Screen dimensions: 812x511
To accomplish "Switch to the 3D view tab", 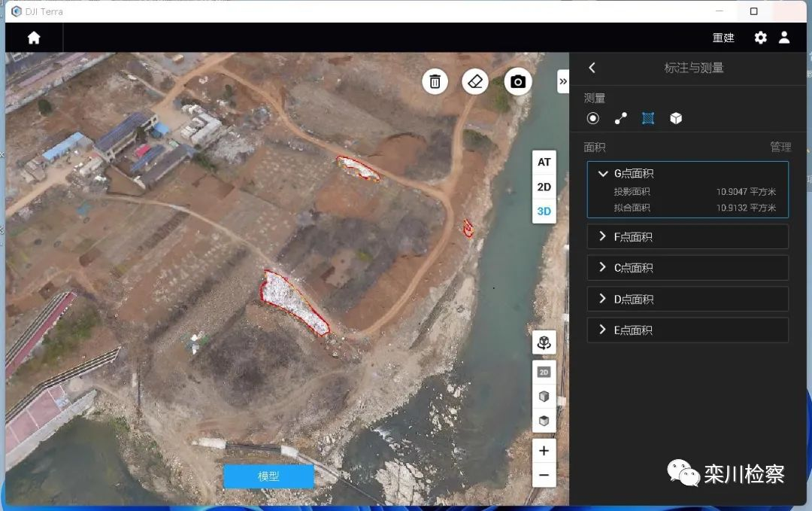I will coord(544,211).
